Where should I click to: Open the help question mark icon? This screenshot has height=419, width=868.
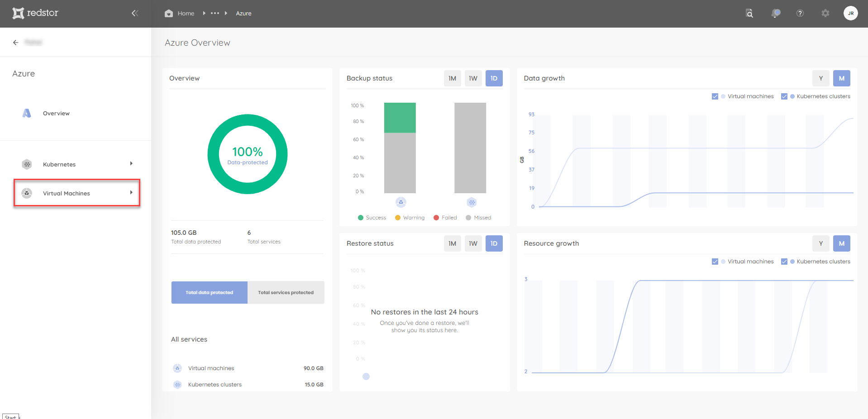800,13
